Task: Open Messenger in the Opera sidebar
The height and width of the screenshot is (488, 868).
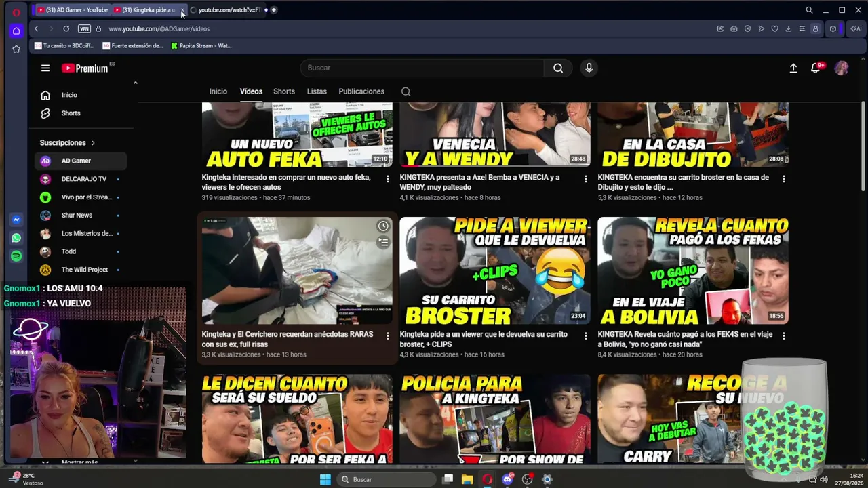Action: click(x=16, y=220)
